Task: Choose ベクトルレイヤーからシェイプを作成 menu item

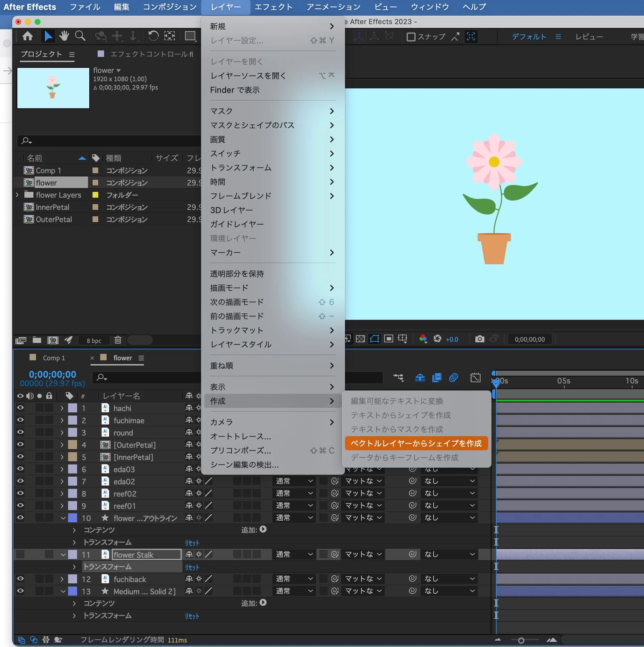Action: [x=416, y=444]
